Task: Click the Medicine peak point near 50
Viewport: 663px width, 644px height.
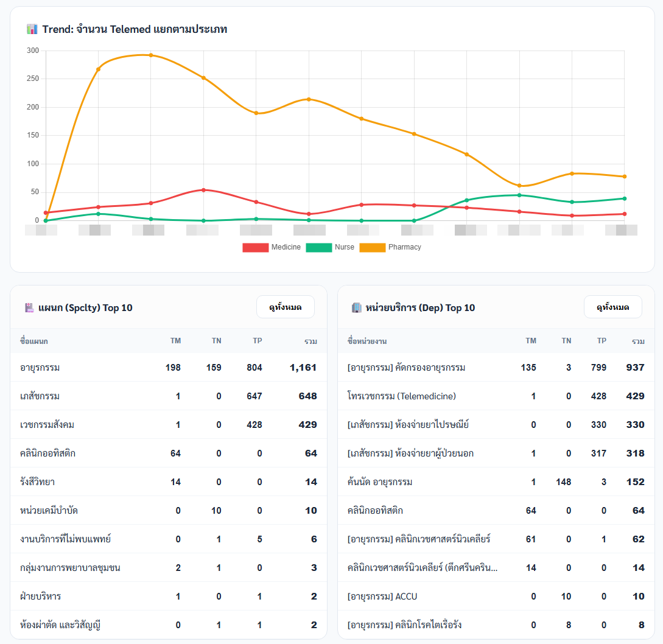Action: [204, 190]
